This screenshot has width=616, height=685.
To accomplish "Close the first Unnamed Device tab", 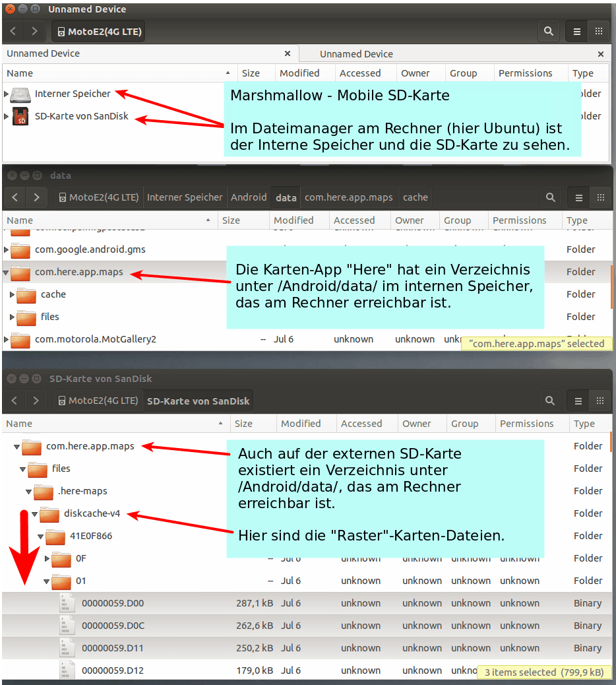I will (x=288, y=53).
